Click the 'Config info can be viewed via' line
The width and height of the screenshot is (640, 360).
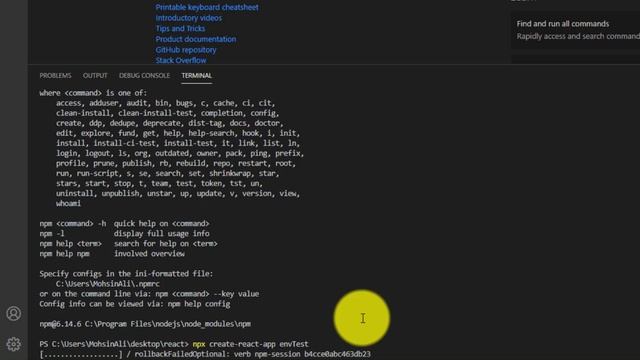pyautogui.click(x=135, y=304)
